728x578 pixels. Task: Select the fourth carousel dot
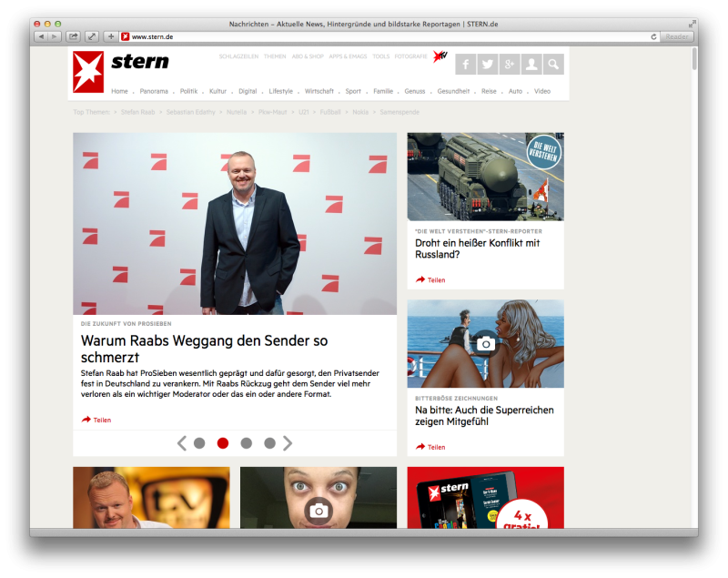click(x=269, y=443)
